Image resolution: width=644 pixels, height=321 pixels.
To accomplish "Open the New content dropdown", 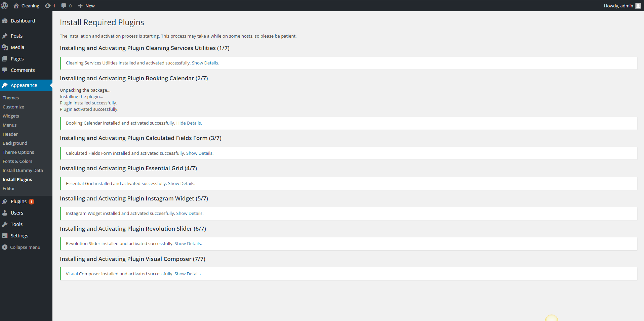I will 86,6.
